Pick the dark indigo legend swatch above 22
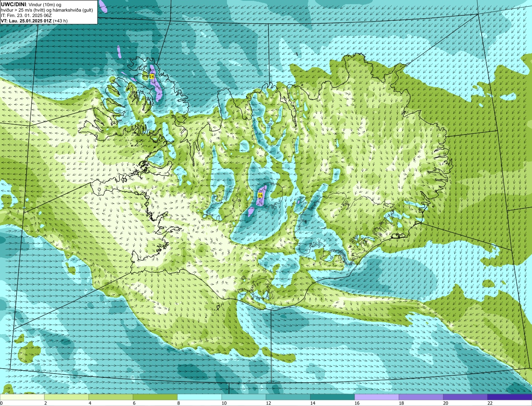 [510, 397]
